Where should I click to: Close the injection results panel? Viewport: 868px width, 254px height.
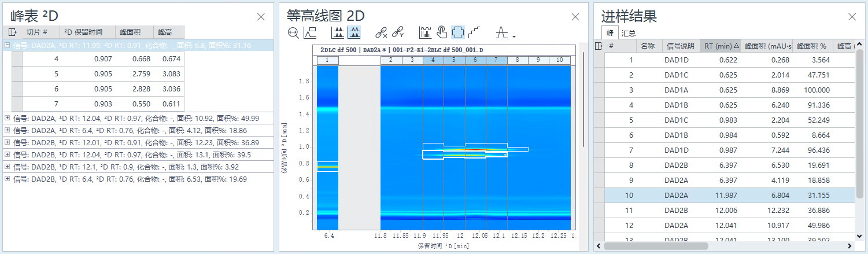(x=852, y=17)
